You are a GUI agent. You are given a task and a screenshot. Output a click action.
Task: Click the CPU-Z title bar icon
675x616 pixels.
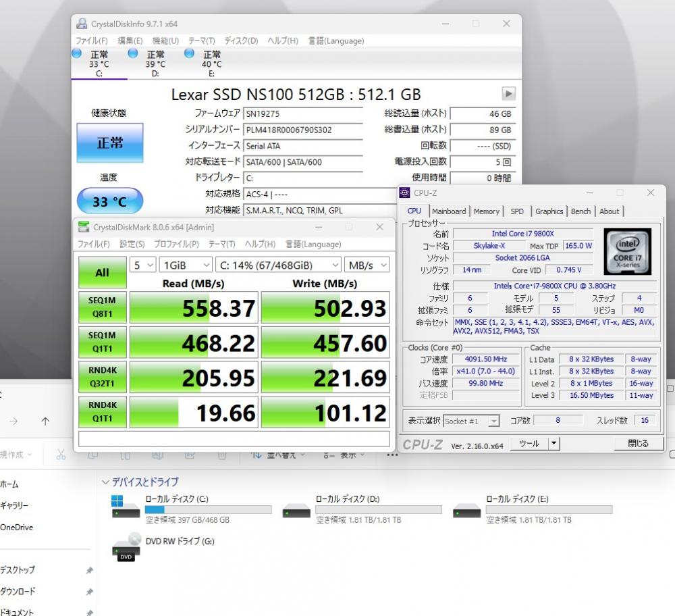coord(404,192)
